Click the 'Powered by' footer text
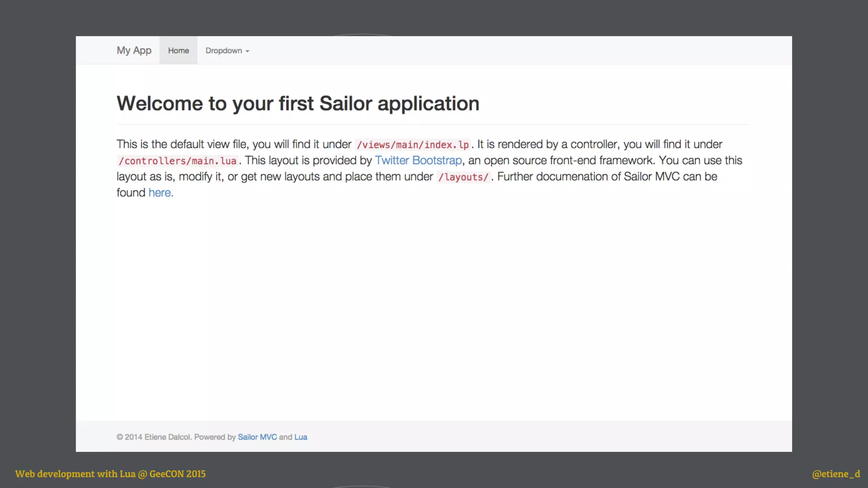 215,437
